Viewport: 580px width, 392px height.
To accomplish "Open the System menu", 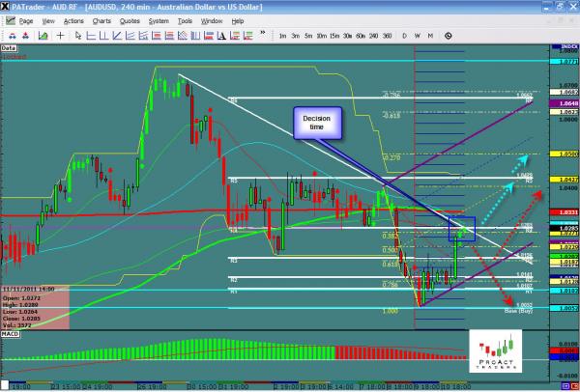I will click(x=159, y=21).
